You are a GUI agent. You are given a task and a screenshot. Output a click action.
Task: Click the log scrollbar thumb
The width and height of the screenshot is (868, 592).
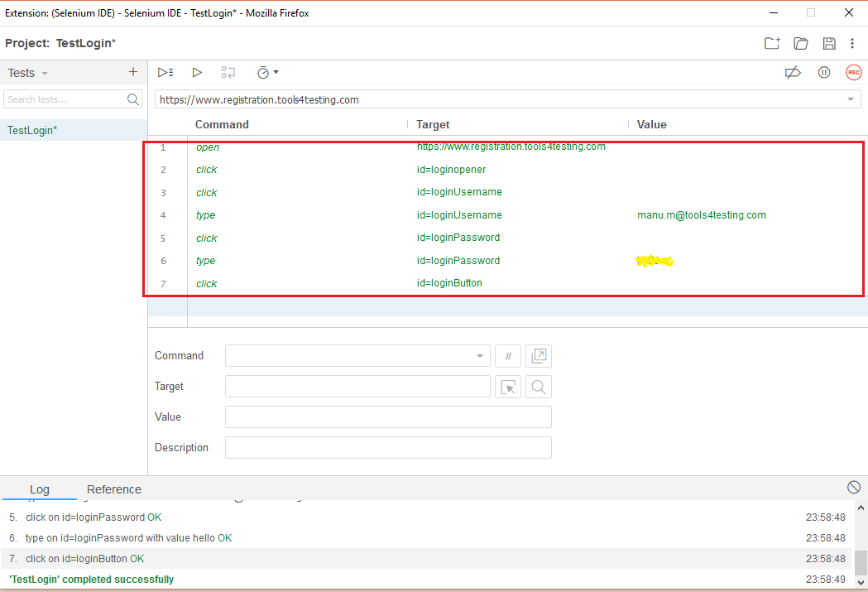tap(861, 563)
